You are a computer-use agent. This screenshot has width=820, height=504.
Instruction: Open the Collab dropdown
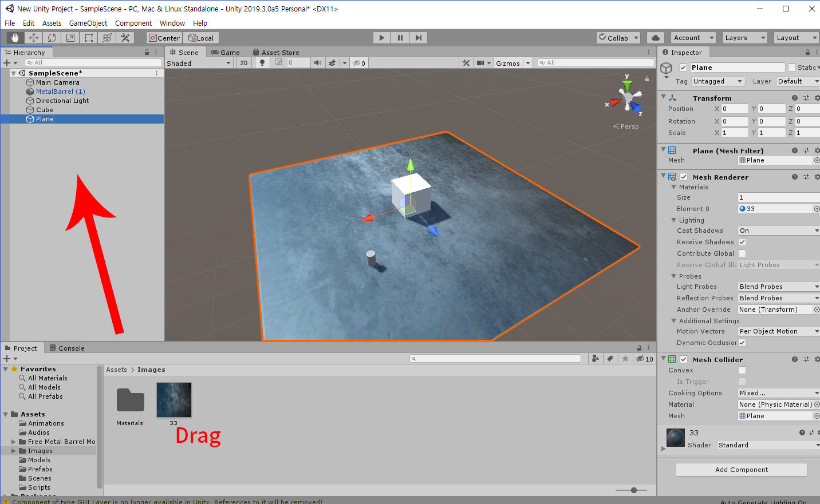tap(618, 38)
